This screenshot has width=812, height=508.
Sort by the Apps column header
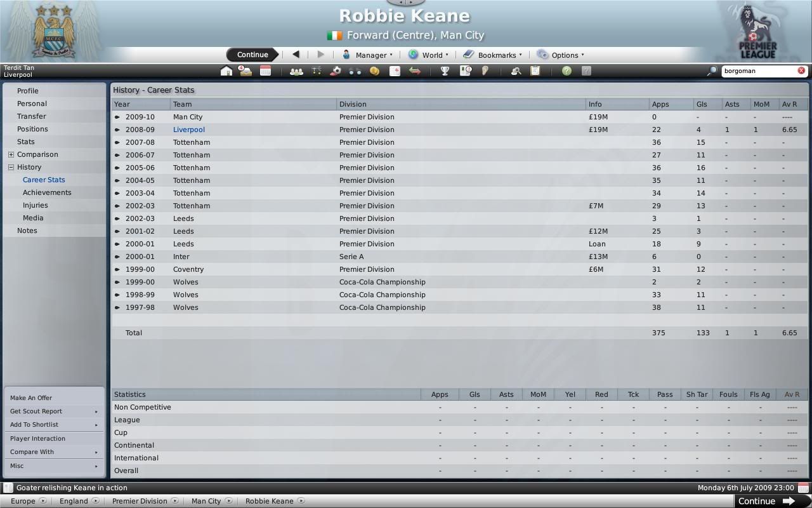coord(671,104)
